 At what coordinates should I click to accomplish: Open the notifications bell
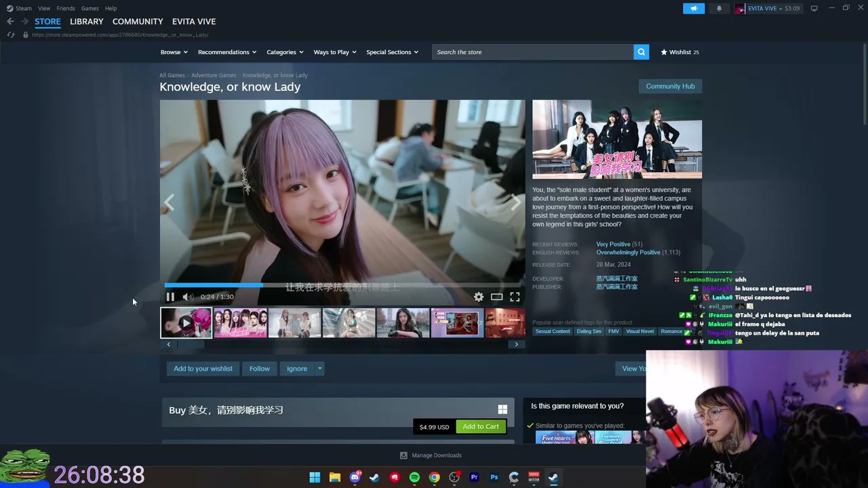[719, 8]
